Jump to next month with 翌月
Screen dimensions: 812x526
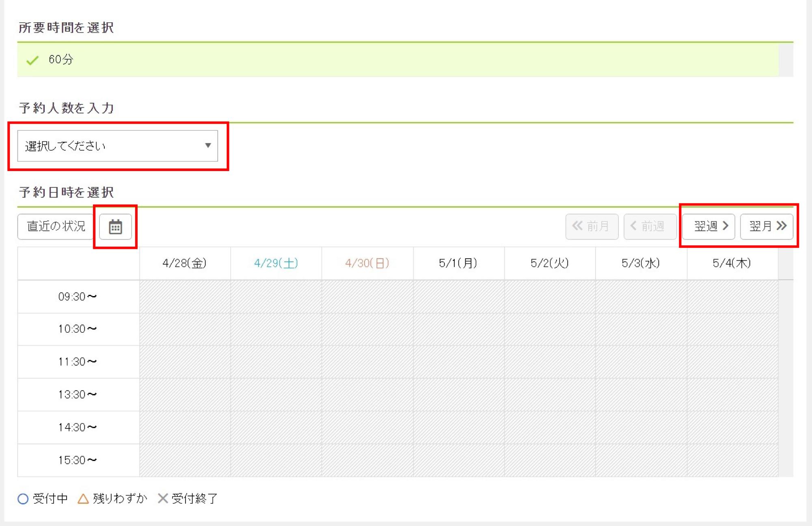(x=767, y=226)
